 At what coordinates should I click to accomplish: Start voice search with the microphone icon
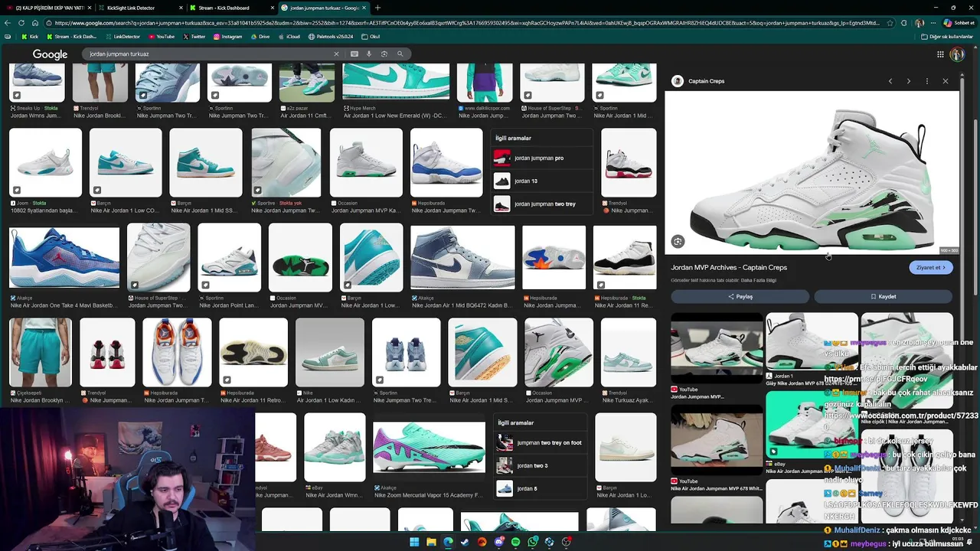(369, 54)
